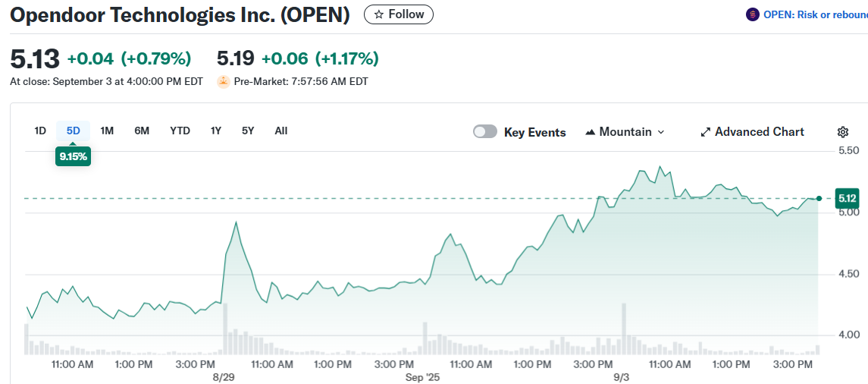Screen dimensions: 868x384
Task: Switch to the 1M time range
Action: coord(107,131)
